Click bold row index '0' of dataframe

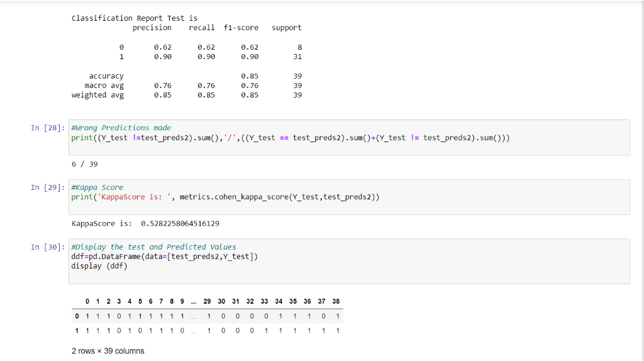pyautogui.click(x=77, y=316)
